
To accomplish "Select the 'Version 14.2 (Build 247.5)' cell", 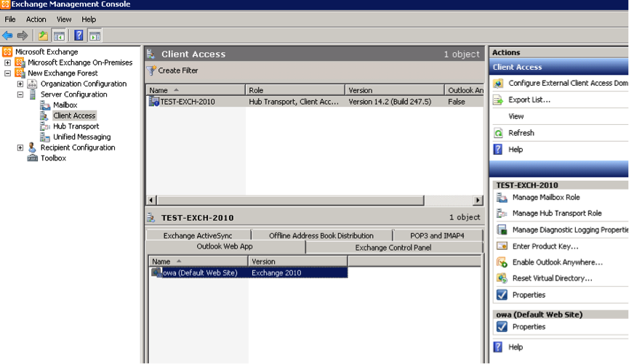I will [390, 102].
